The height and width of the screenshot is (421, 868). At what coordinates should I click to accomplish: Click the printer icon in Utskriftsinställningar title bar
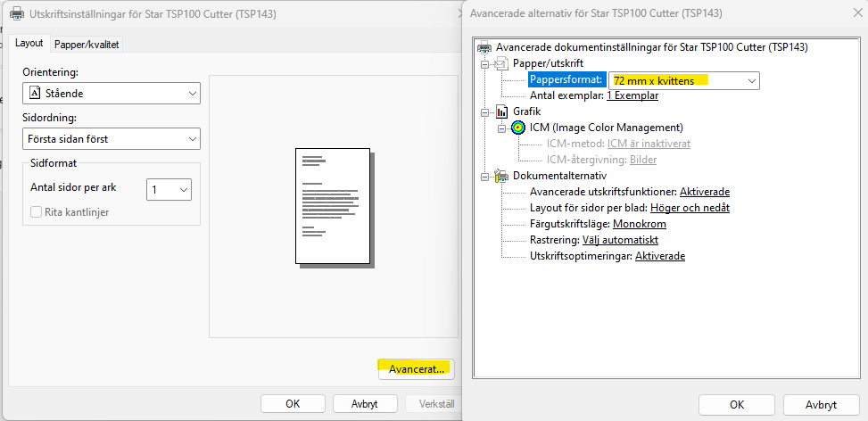coord(17,13)
